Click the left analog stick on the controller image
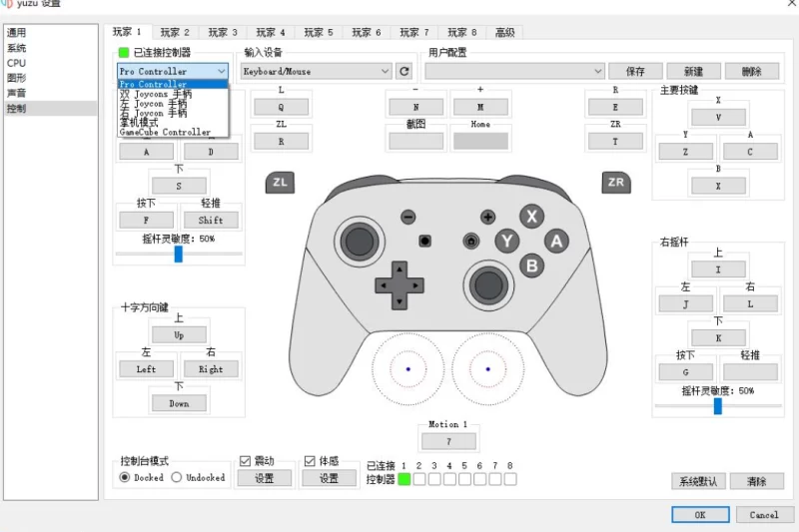The width and height of the screenshot is (799, 532). pyautogui.click(x=358, y=241)
